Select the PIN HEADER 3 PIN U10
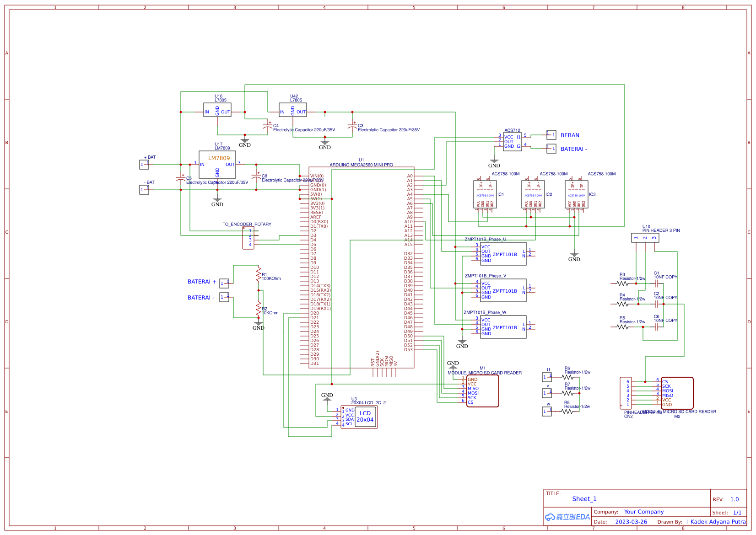 click(645, 238)
